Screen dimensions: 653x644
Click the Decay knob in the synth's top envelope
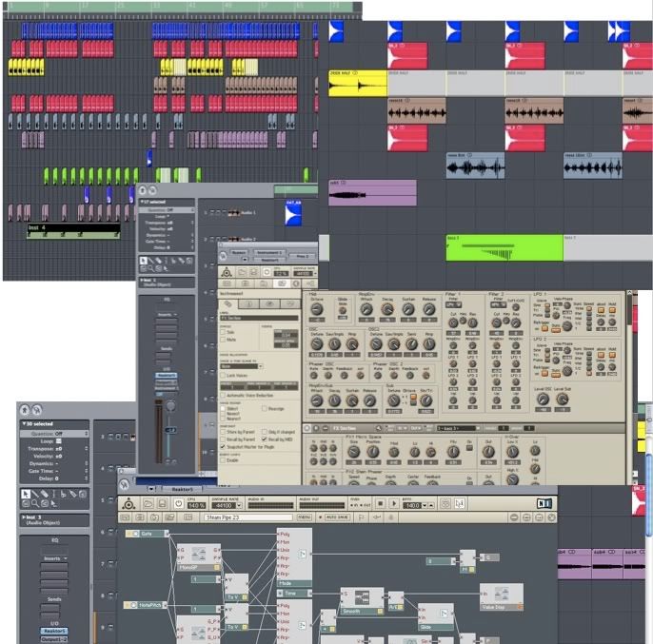[387, 309]
